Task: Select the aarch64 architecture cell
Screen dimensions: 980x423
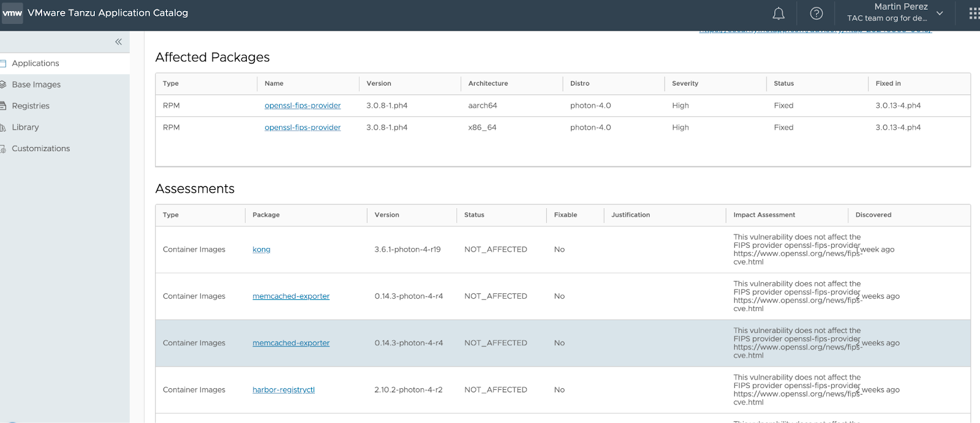Action: pyautogui.click(x=483, y=105)
